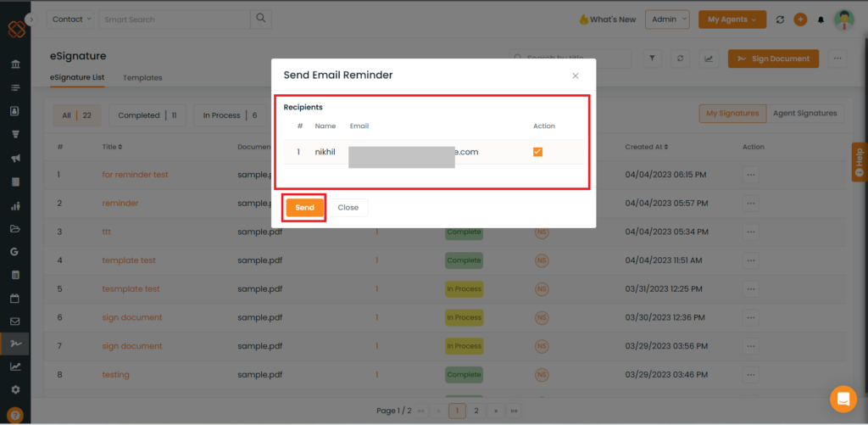Open the mail envelope sidebar icon
The image size is (868, 425).
15,322
